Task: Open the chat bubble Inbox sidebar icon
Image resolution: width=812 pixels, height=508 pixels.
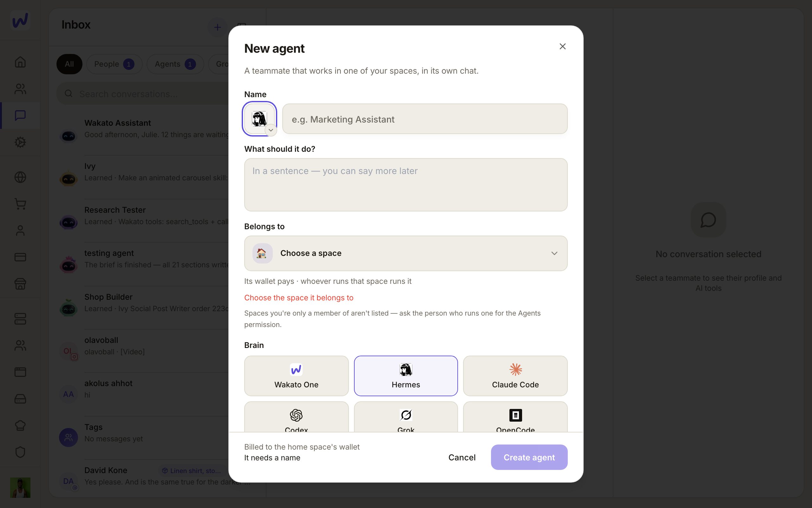Action: click(x=20, y=116)
